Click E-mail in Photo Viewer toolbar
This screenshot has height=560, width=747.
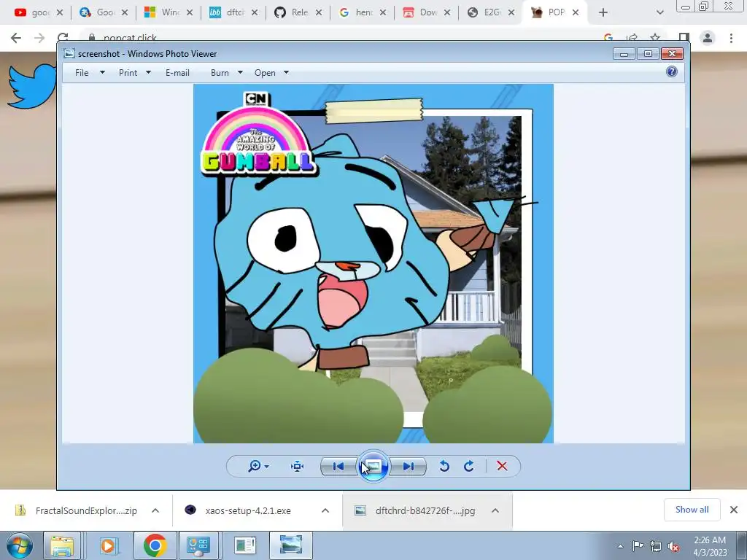178,72
